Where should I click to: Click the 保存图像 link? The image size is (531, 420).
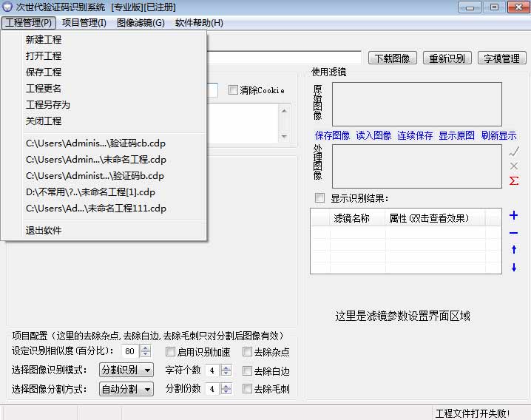point(332,136)
